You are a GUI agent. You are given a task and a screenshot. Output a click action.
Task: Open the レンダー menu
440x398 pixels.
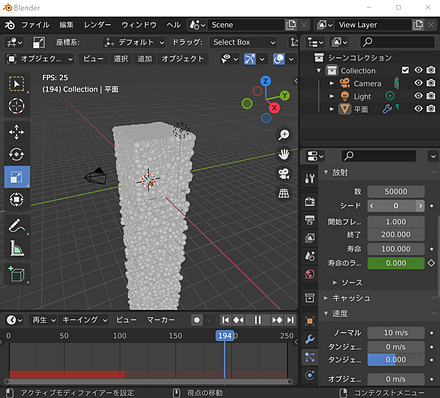[97, 25]
